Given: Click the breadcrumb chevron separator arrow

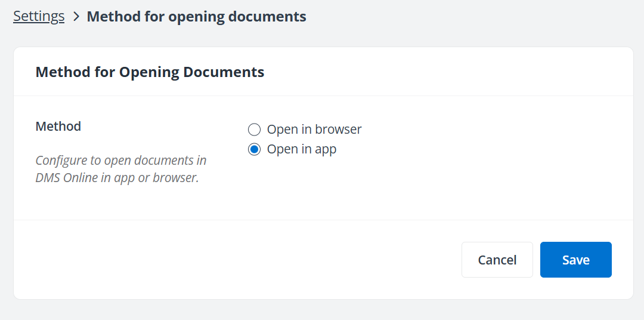Looking at the screenshot, I should (76, 17).
